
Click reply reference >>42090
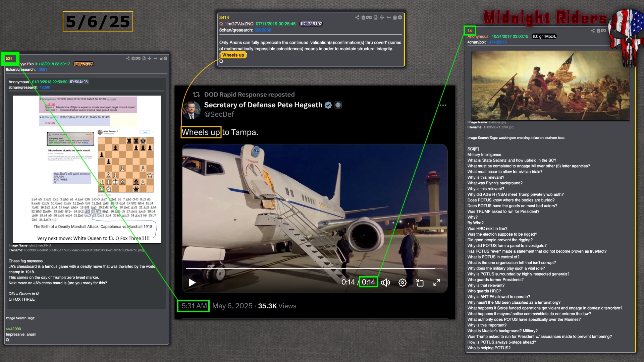click(x=13, y=329)
